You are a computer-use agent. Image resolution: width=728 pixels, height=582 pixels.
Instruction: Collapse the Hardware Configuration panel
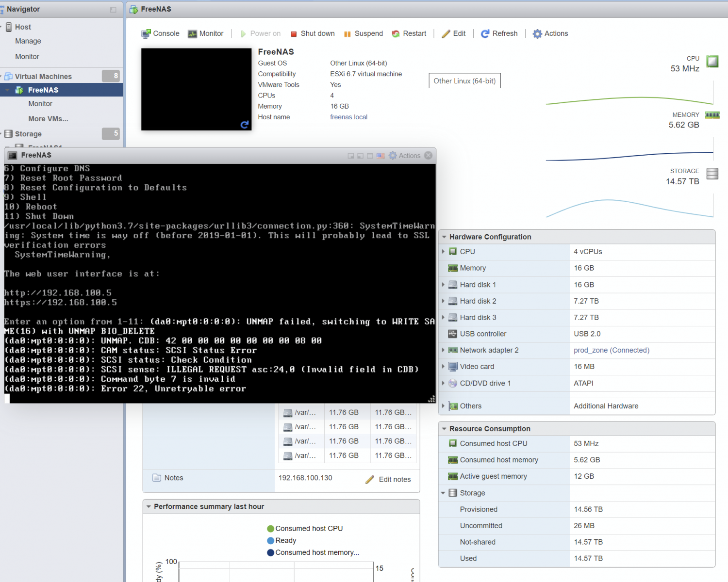444,237
